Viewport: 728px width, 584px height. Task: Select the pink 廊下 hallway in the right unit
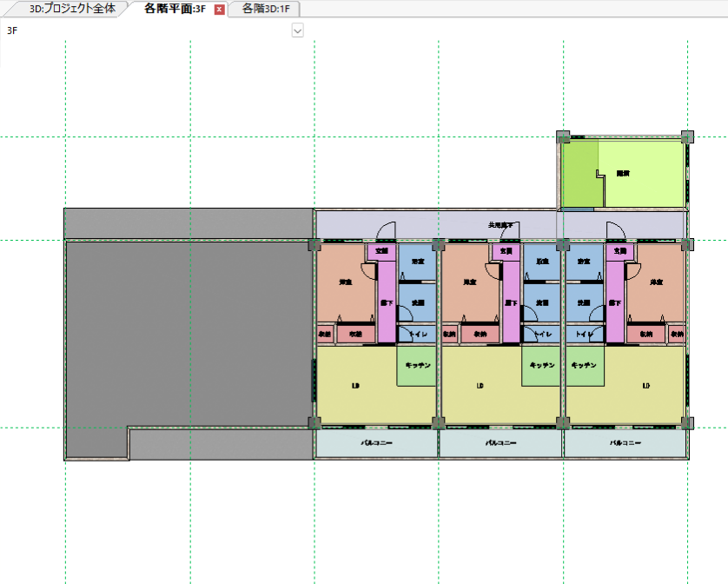[615, 303]
